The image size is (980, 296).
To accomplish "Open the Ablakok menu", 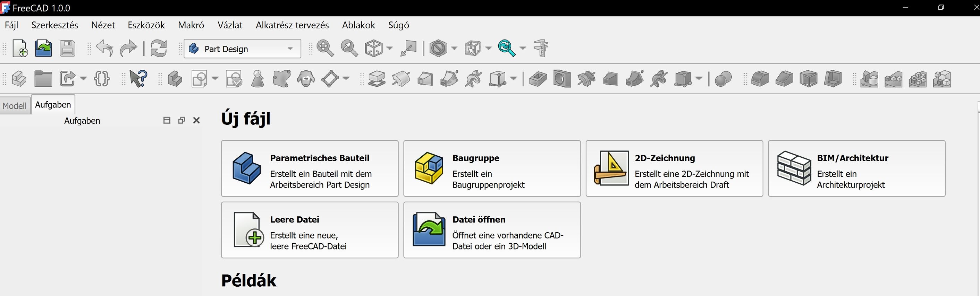I will pos(359,25).
